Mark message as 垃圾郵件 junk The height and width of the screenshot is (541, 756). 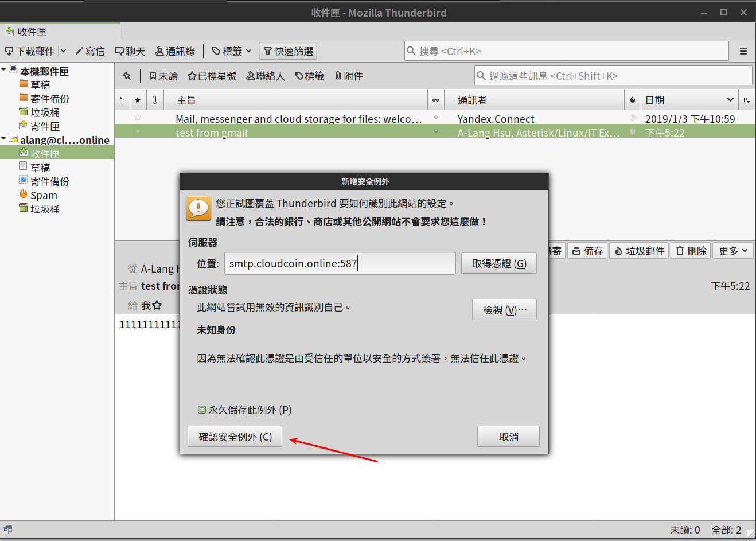pos(639,251)
